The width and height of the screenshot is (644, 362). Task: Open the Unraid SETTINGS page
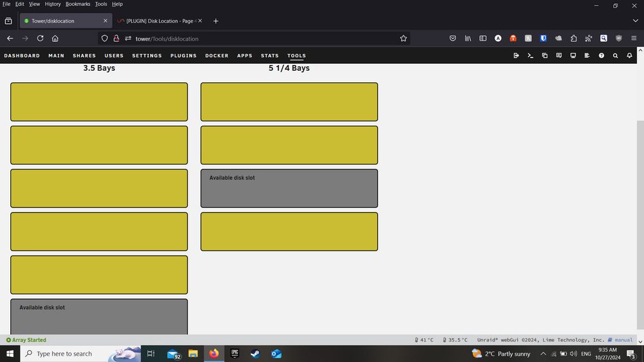point(147,55)
